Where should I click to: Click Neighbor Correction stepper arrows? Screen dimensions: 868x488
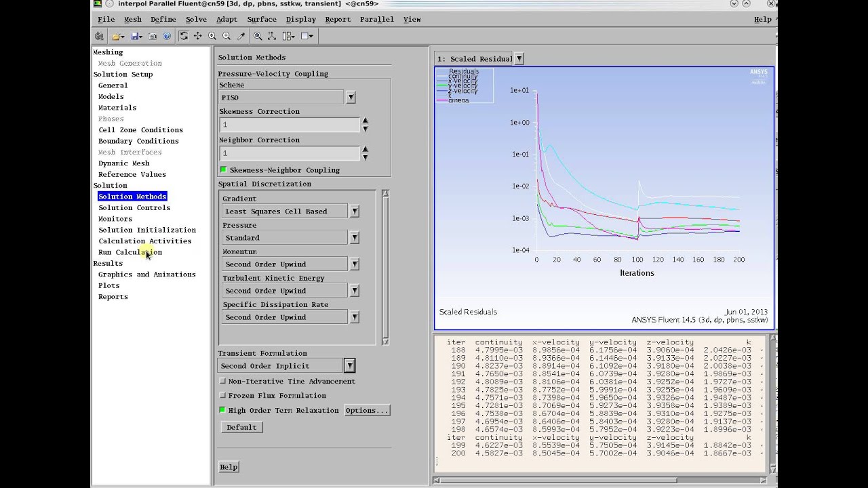pyautogui.click(x=365, y=153)
